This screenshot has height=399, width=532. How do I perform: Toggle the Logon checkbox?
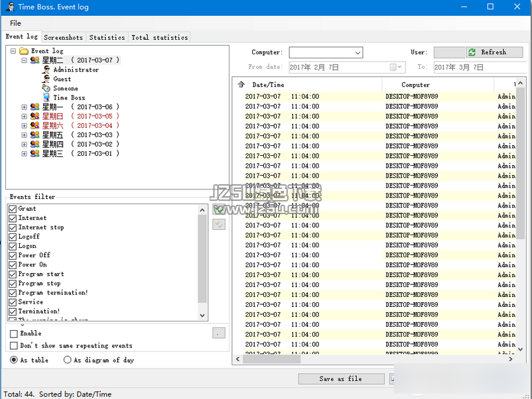13,246
